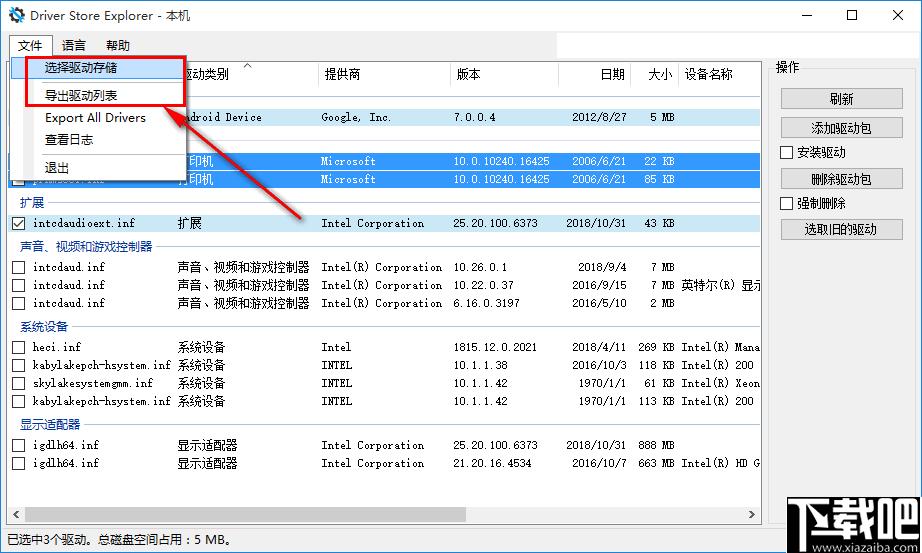The image size is (922, 553).
Task: Collapse the 声音、视频和游戏控制器 group header
Action: (86, 247)
